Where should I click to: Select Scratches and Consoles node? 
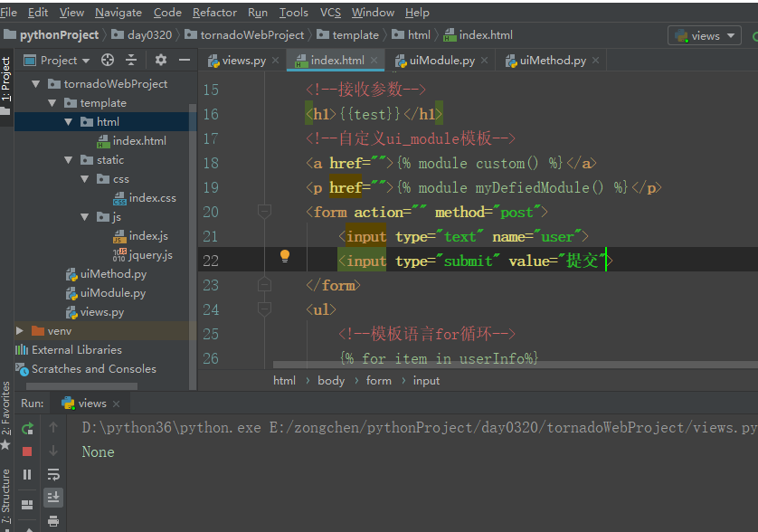pyautogui.click(x=86, y=369)
